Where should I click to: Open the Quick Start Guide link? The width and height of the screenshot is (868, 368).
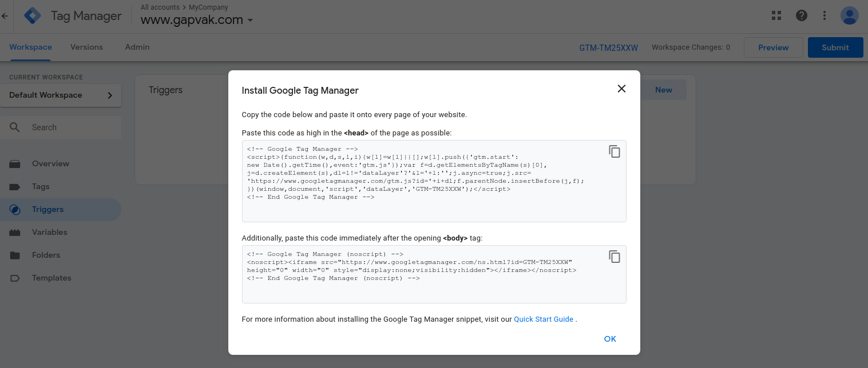[544, 319]
